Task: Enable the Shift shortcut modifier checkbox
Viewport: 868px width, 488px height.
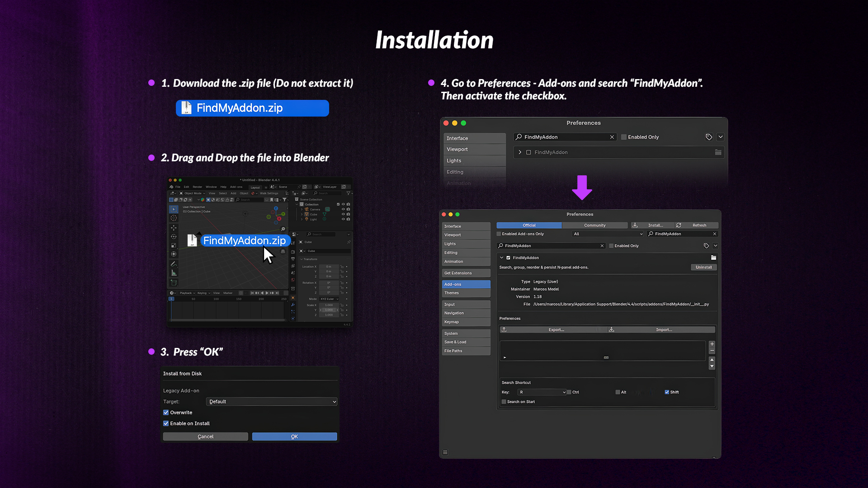Action: click(x=667, y=392)
